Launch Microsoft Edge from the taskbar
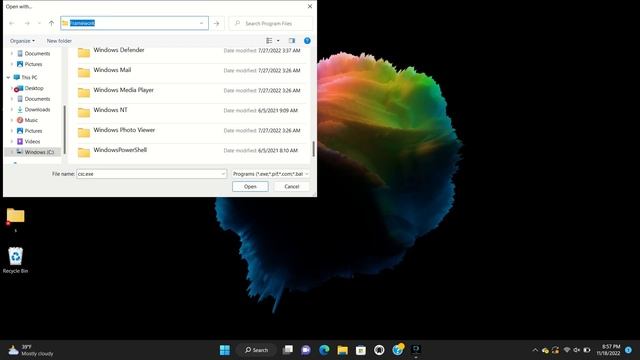Screen dimensions: 640x360 point(324,350)
